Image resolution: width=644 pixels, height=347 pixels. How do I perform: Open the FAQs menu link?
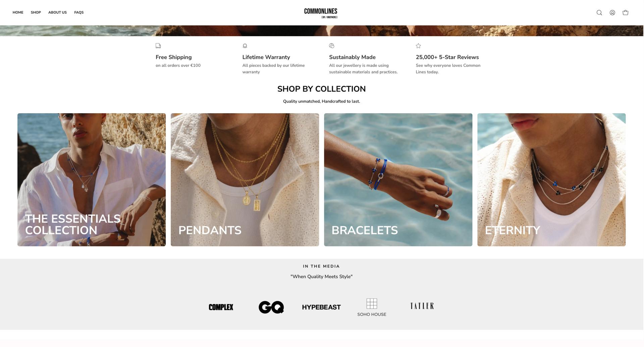point(79,12)
